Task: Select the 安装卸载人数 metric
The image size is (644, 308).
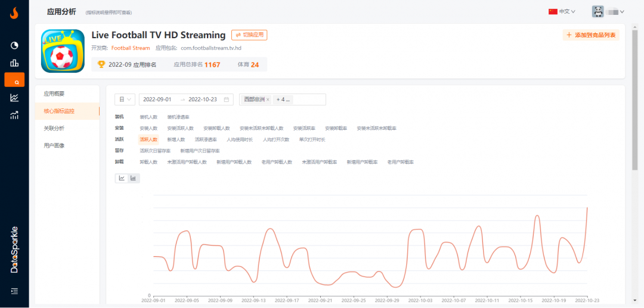Action: (216, 128)
